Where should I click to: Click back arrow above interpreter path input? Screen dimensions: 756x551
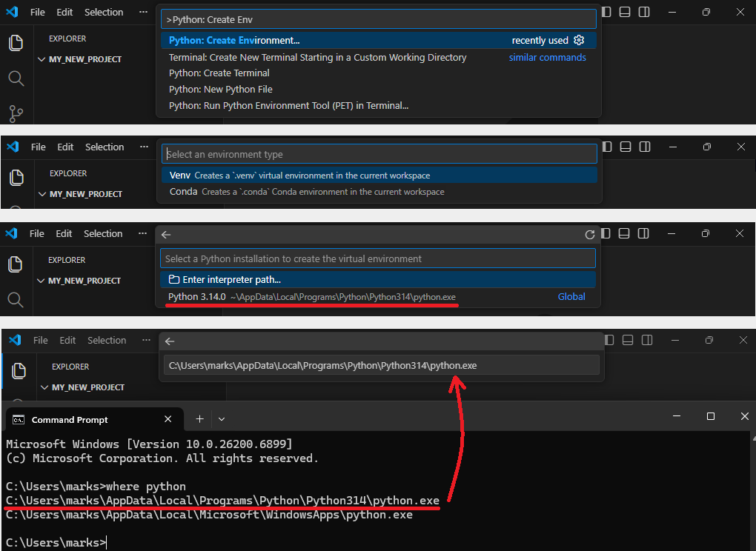coord(170,341)
